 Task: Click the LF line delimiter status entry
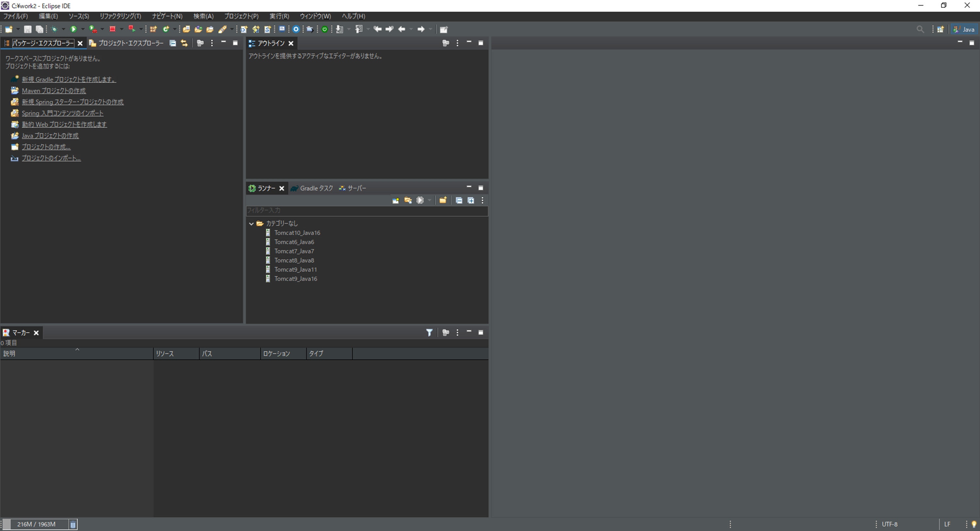click(x=947, y=524)
